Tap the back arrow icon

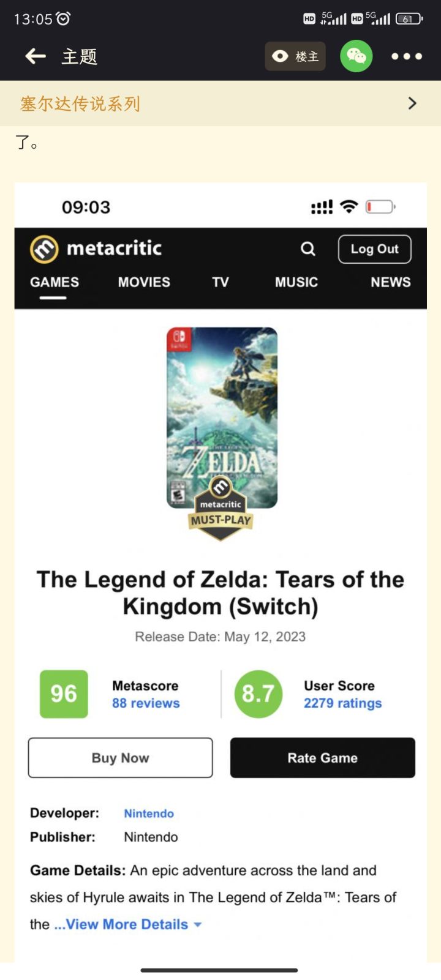[x=36, y=56]
